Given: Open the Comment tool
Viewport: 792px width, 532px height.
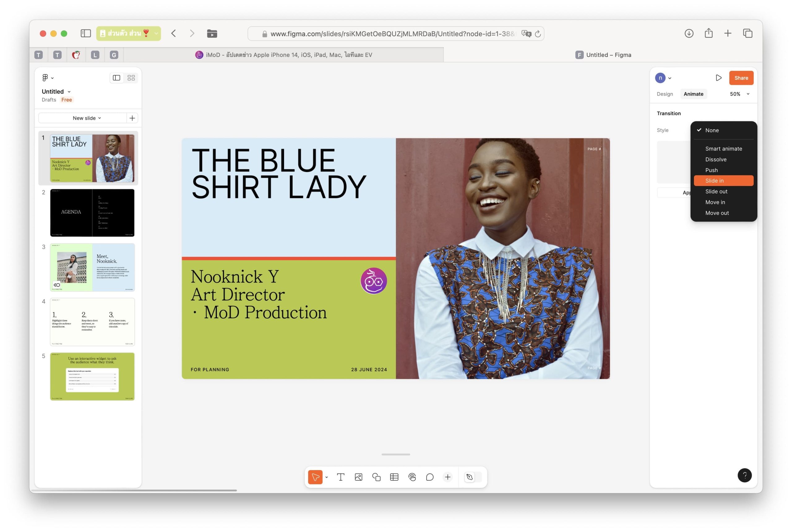Looking at the screenshot, I should pyautogui.click(x=430, y=477).
